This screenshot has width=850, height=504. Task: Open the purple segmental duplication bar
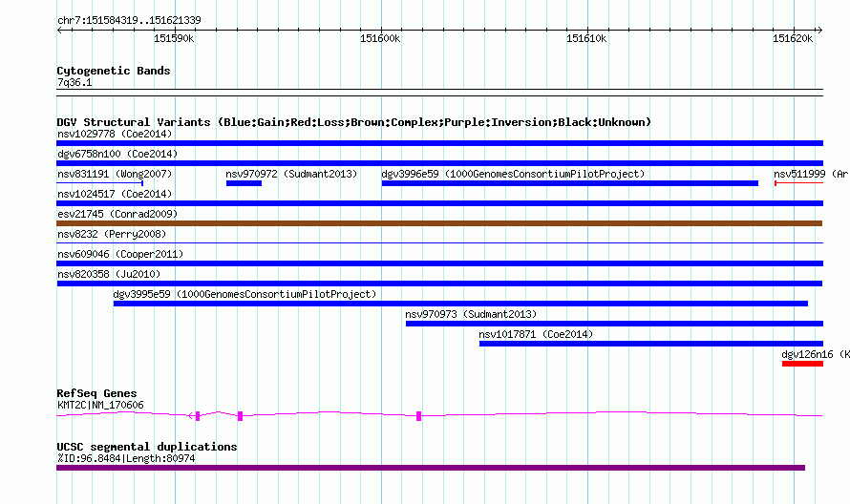[x=431, y=468]
